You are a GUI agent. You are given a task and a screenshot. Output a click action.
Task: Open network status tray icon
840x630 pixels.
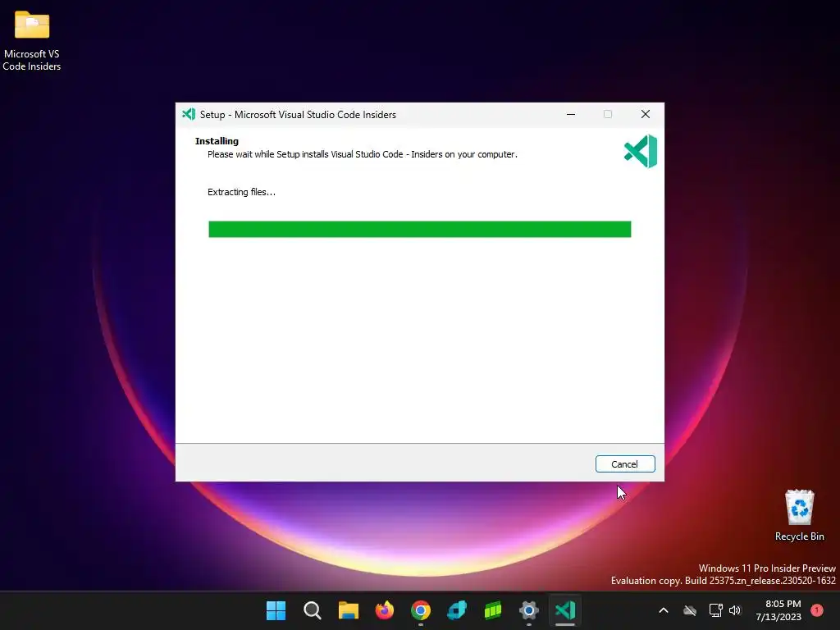(x=715, y=610)
